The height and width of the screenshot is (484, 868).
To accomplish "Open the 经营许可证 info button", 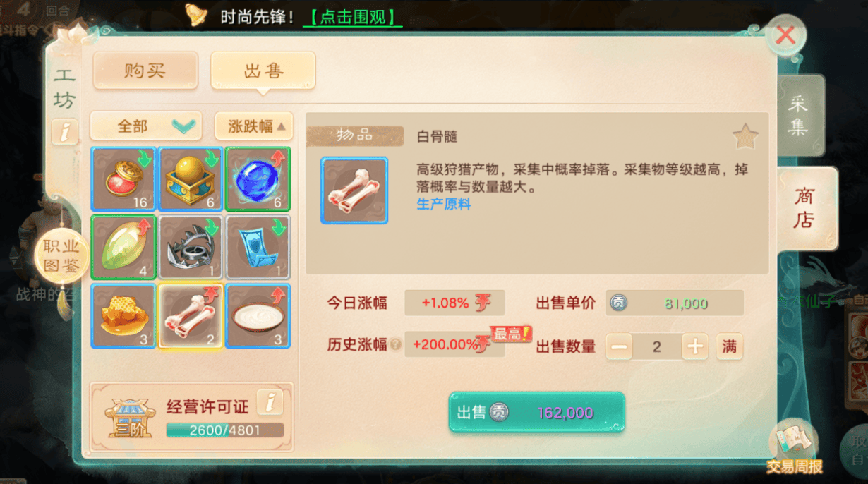I will point(270,402).
